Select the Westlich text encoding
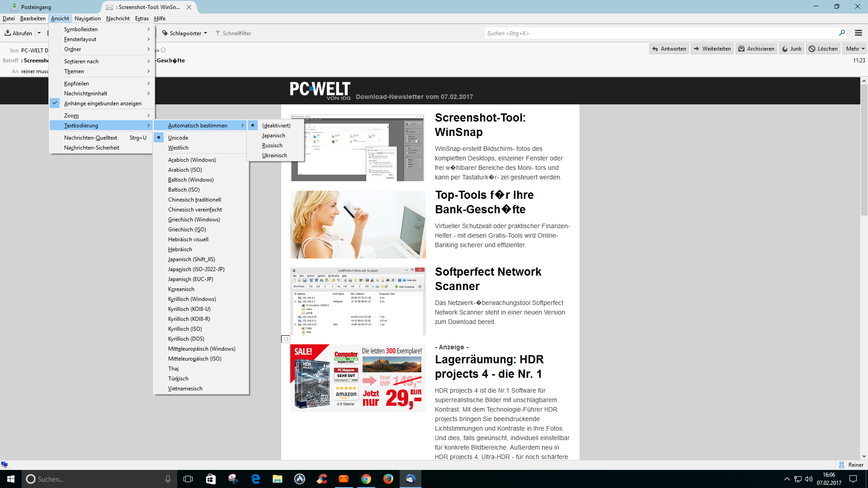This screenshot has width=868, height=488. click(x=178, y=148)
